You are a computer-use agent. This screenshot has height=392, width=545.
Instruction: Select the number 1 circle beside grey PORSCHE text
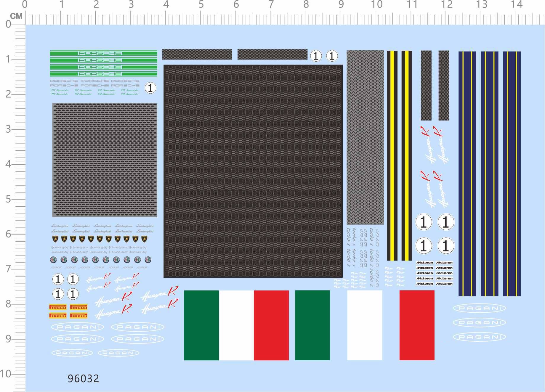150,88
